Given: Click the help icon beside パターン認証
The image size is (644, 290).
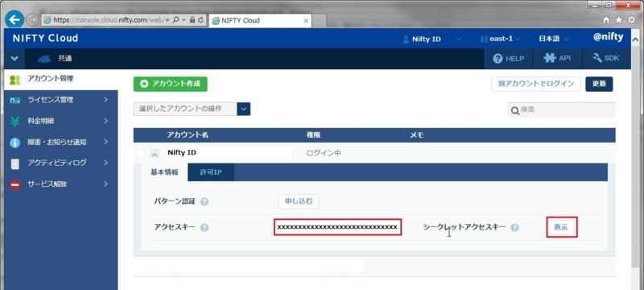Looking at the screenshot, I should (x=204, y=202).
